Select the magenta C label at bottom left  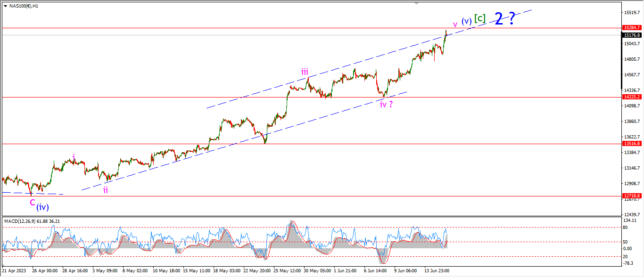[32, 202]
